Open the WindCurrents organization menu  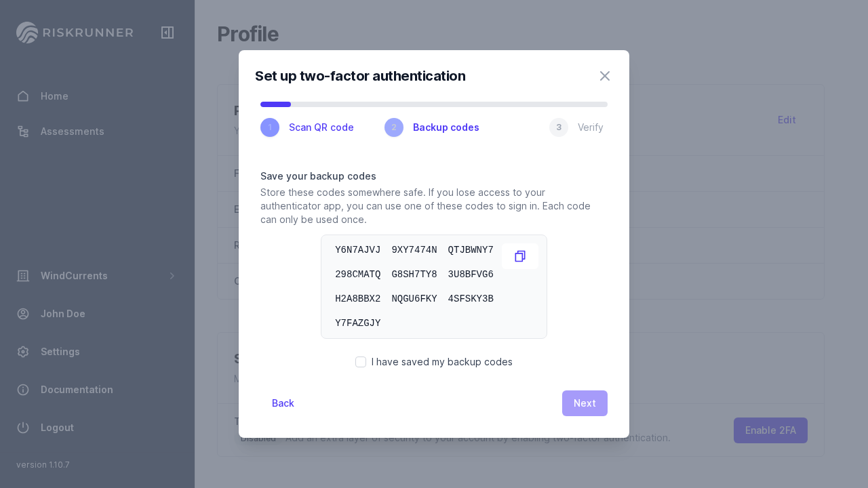click(x=74, y=276)
